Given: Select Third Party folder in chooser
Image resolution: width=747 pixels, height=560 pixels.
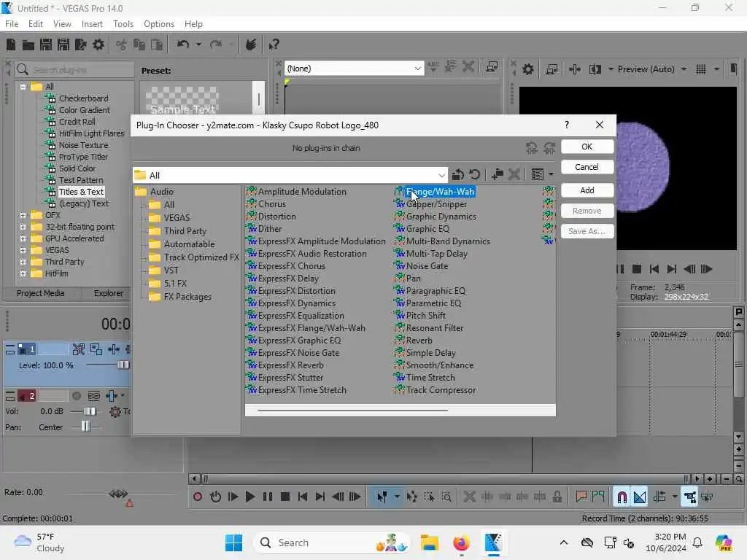Looking at the screenshot, I should [x=185, y=231].
